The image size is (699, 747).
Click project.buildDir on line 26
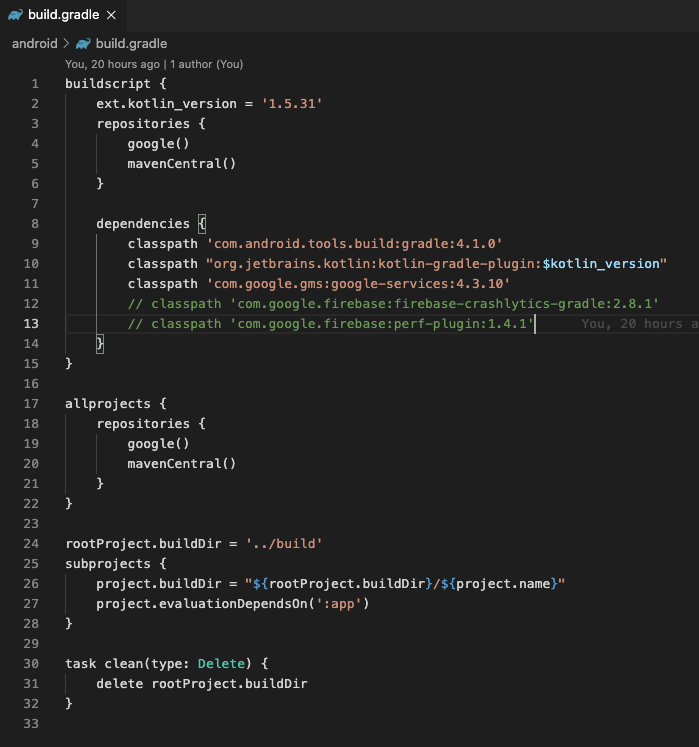click(159, 584)
